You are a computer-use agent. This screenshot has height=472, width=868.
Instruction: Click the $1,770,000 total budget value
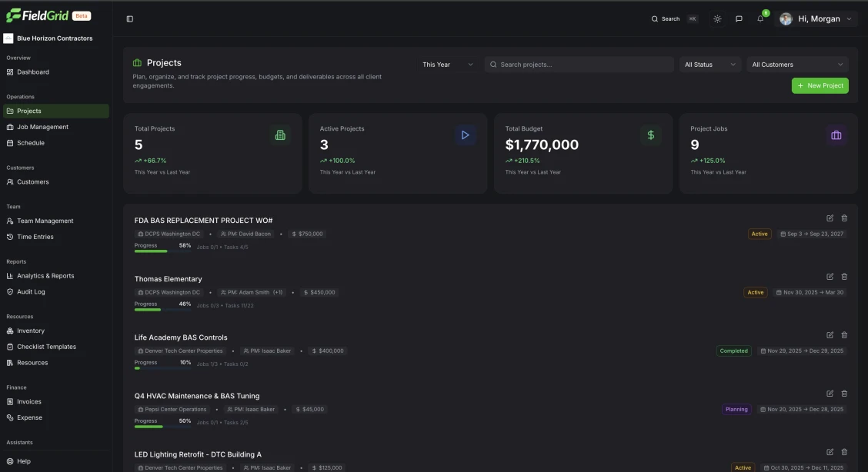pyautogui.click(x=542, y=145)
